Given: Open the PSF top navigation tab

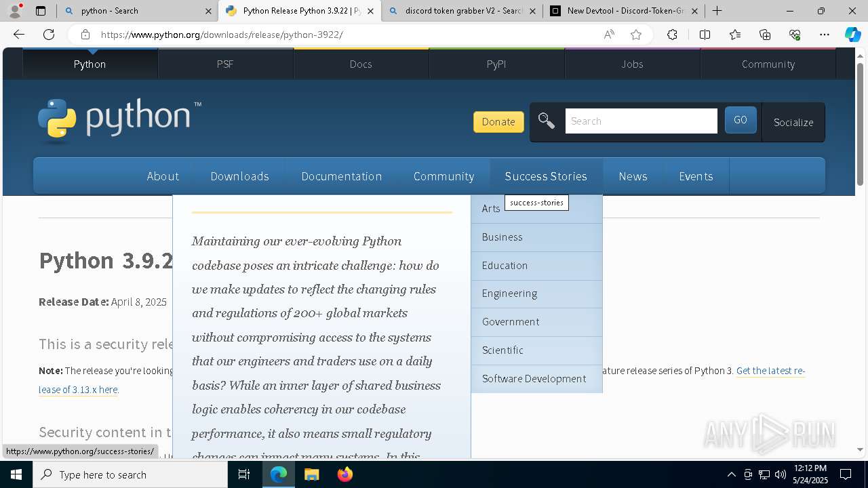Looking at the screenshot, I should (x=225, y=64).
